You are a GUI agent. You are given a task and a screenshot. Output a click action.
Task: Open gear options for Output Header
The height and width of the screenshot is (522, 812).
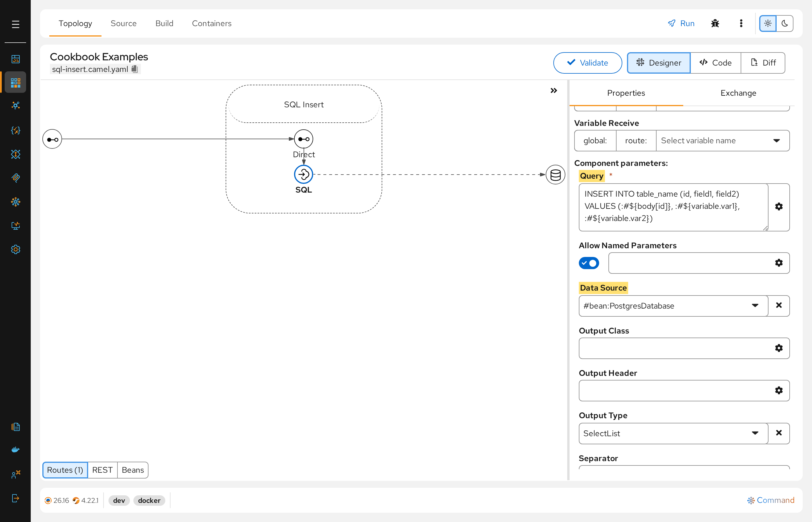pyautogui.click(x=779, y=390)
